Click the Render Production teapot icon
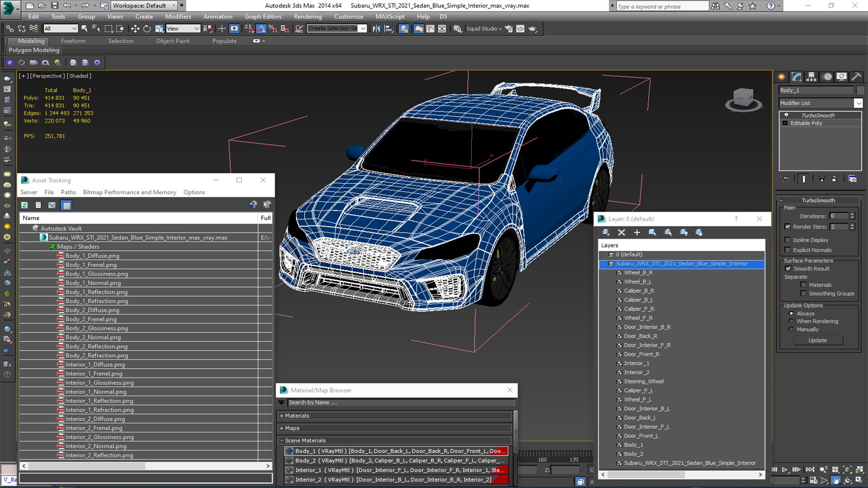This screenshot has height=488, width=868. pos(533,28)
